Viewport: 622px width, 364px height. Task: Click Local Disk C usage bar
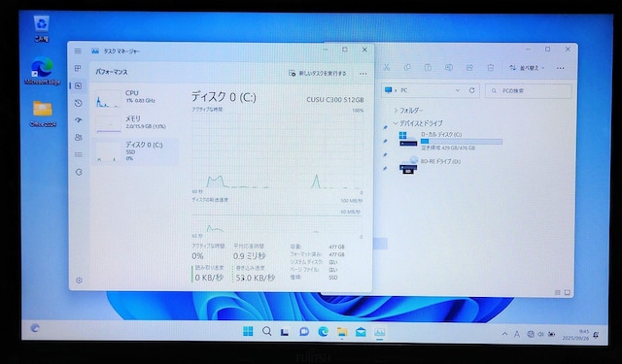462,142
